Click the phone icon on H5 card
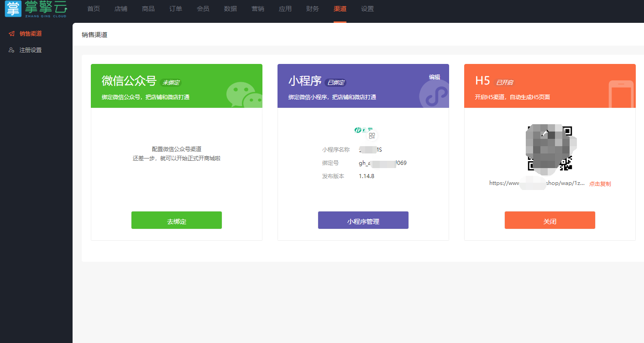644x343 pixels. pyautogui.click(x=621, y=94)
